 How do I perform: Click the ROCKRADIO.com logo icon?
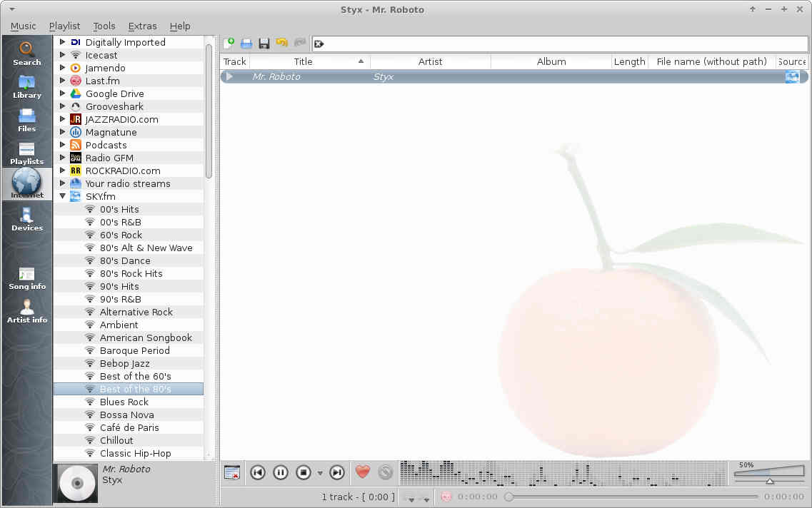click(76, 171)
